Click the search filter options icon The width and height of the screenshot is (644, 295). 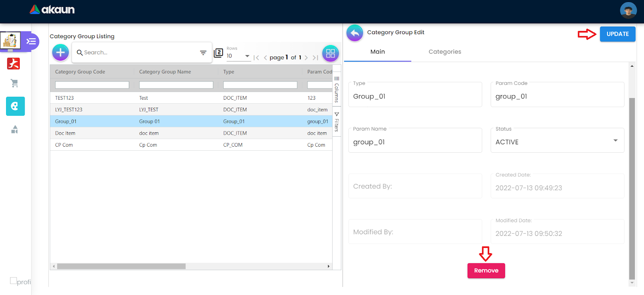pos(203,53)
